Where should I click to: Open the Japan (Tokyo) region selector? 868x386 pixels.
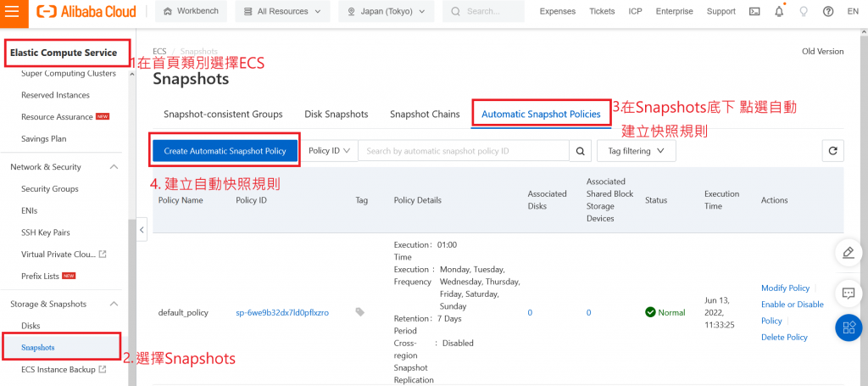click(387, 11)
